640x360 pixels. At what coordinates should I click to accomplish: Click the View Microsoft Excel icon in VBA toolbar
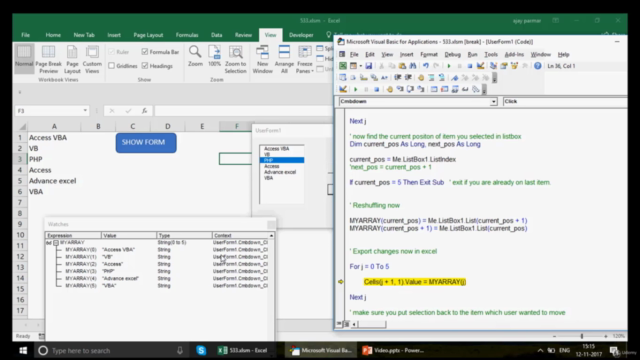(343, 66)
